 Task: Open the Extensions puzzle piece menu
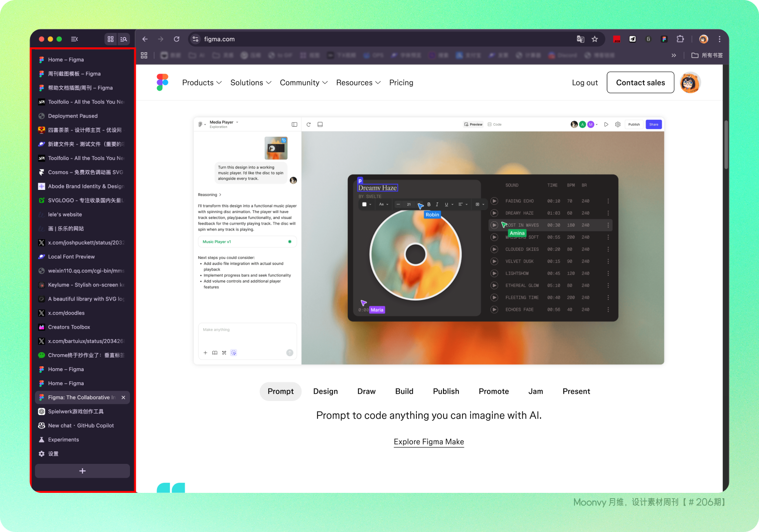point(680,39)
